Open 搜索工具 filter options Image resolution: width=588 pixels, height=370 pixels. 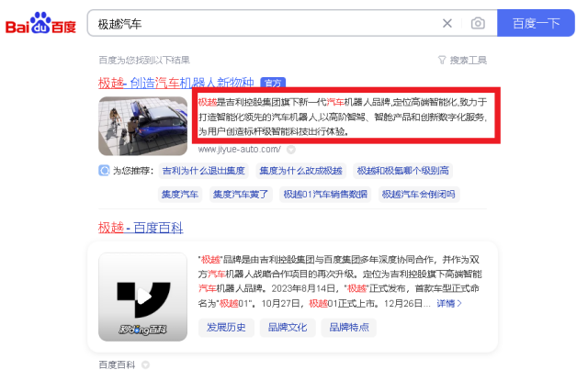[x=462, y=60]
